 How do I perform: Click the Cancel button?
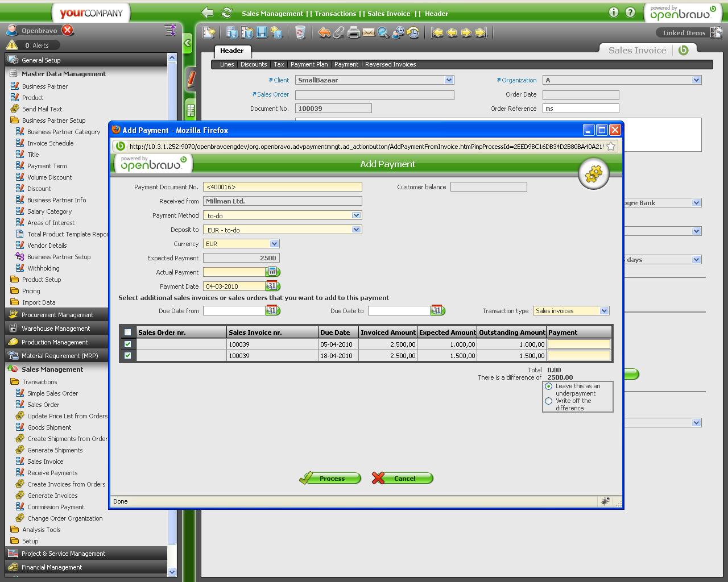[403, 479]
